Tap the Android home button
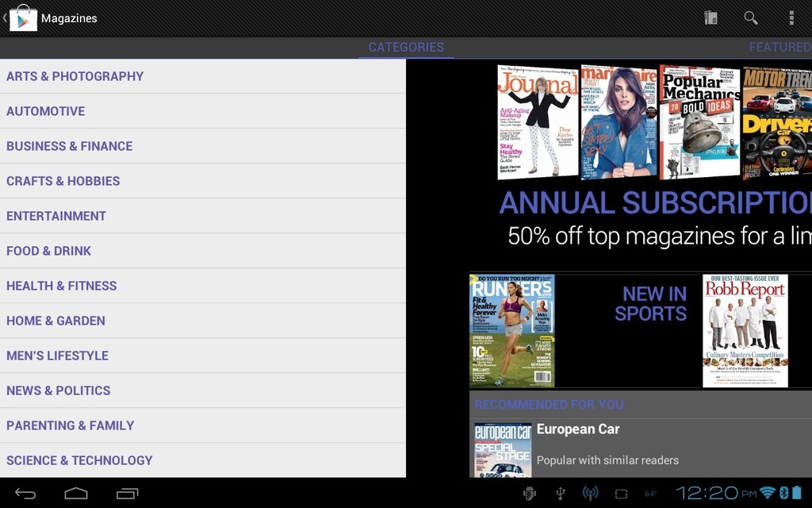This screenshot has width=812, height=508. pos(75,494)
